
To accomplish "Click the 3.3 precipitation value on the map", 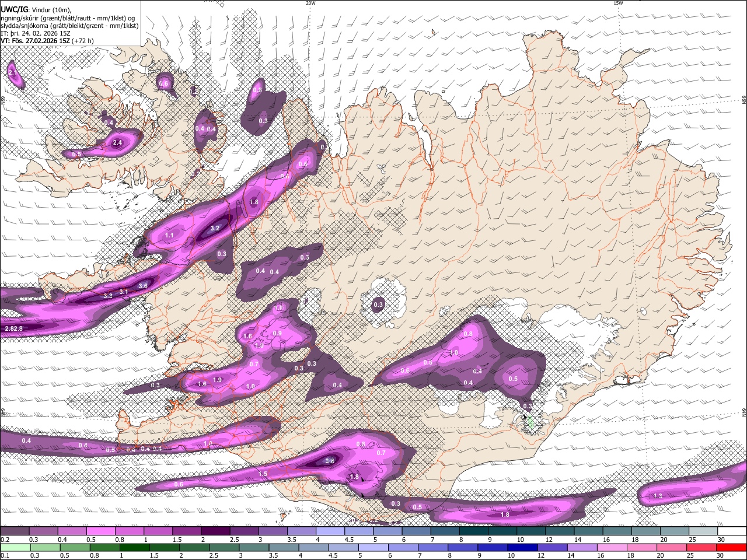I will coord(108,296).
